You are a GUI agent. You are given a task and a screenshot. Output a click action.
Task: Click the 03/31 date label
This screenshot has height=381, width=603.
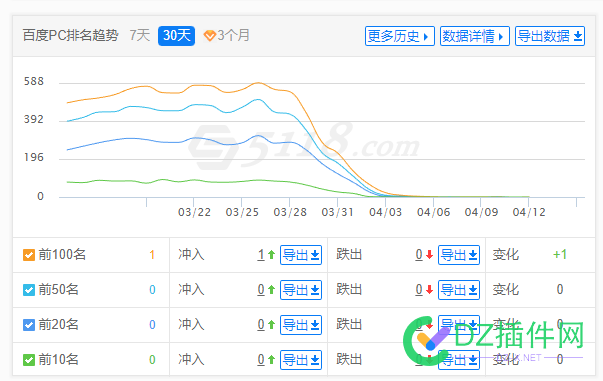[337, 212]
